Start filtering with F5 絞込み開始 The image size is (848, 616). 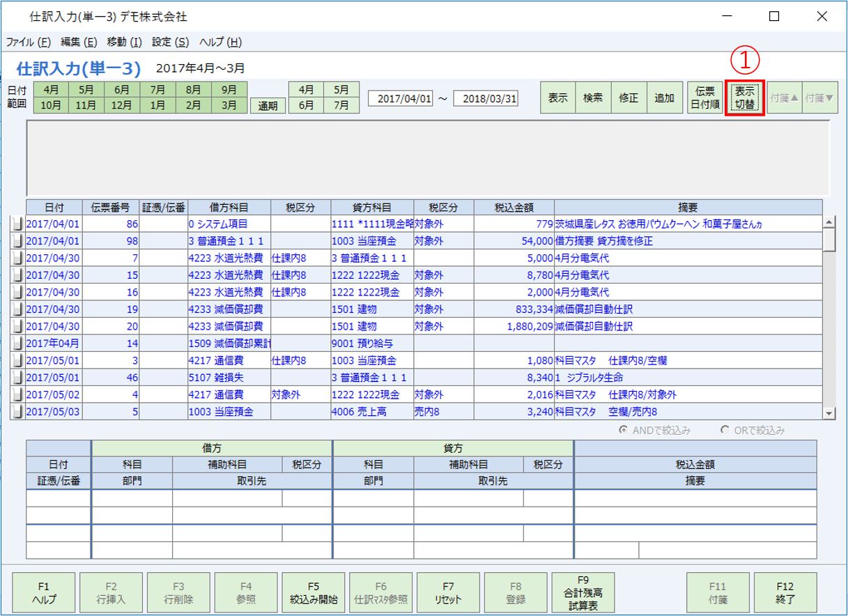point(314,592)
